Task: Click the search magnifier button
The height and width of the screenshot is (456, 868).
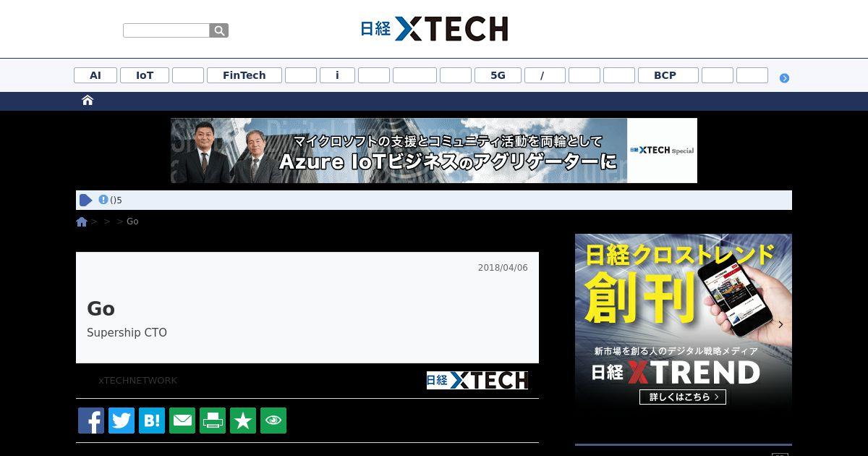Action: point(219,30)
